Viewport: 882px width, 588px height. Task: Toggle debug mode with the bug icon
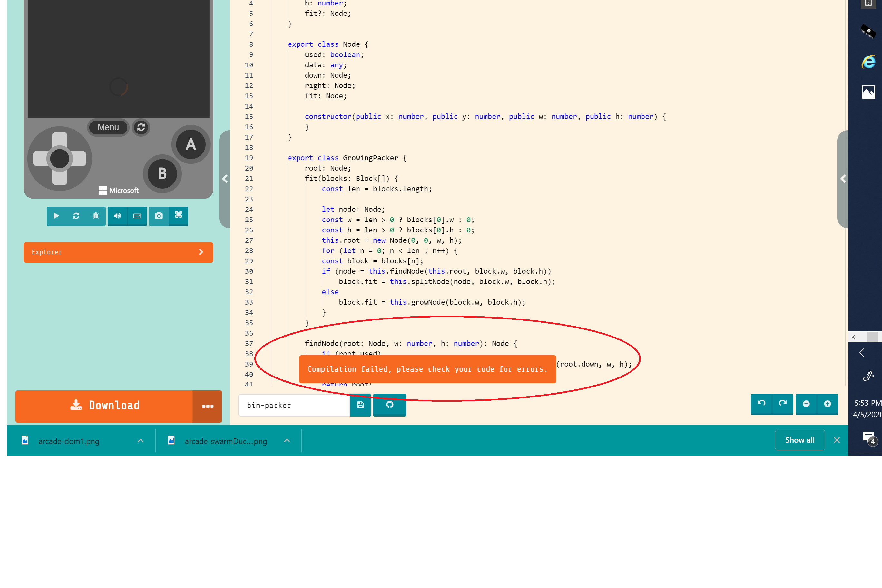[x=96, y=216]
